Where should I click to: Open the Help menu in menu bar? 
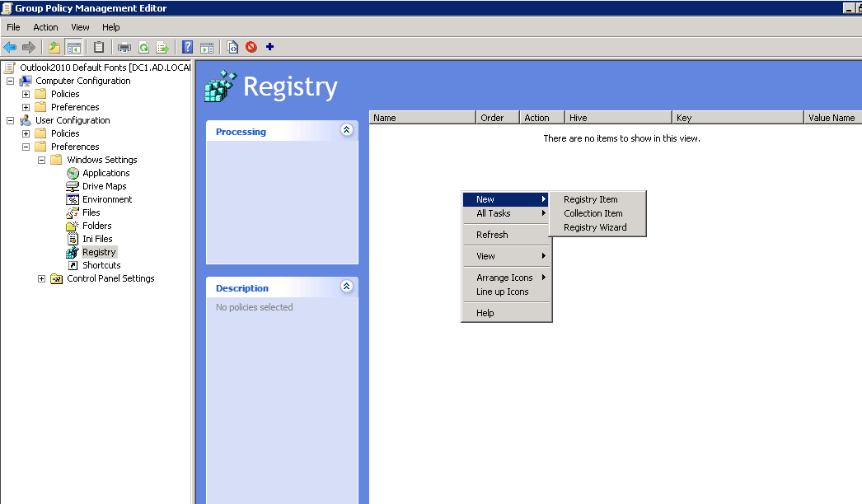pos(111,27)
